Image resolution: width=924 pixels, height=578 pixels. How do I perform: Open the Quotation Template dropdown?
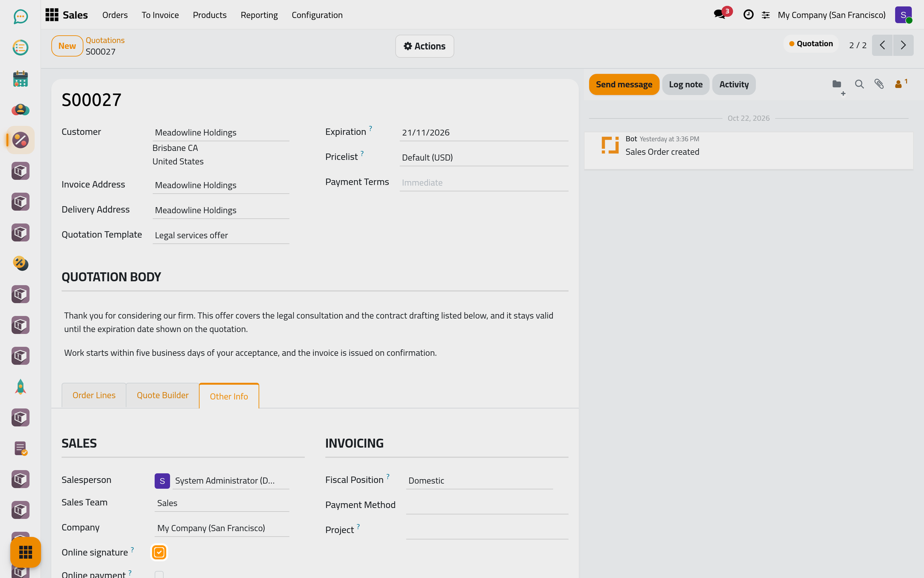tap(221, 236)
